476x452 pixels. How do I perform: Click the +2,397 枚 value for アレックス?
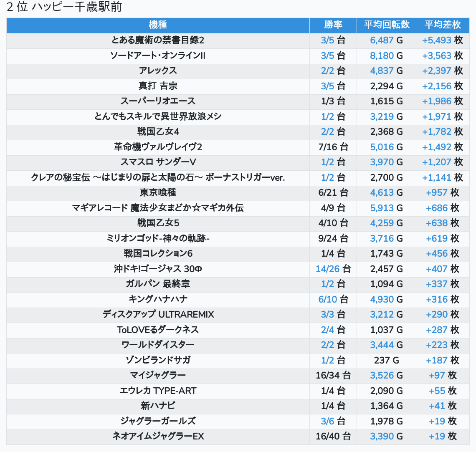[443, 71]
